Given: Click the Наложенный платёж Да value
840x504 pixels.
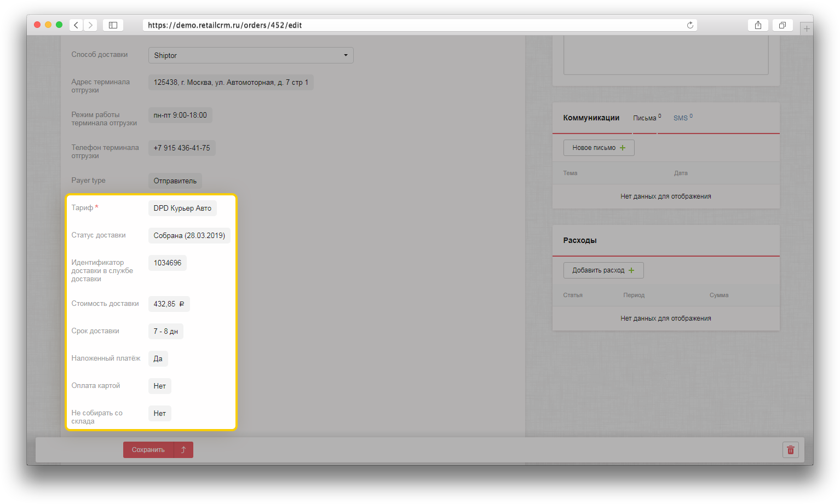Looking at the screenshot, I should pyautogui.click(x=158, y=359).
